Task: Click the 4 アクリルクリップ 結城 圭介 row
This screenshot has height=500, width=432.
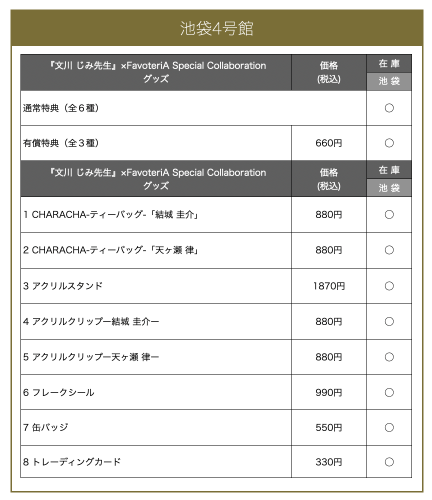Action: tap(216, 321)
